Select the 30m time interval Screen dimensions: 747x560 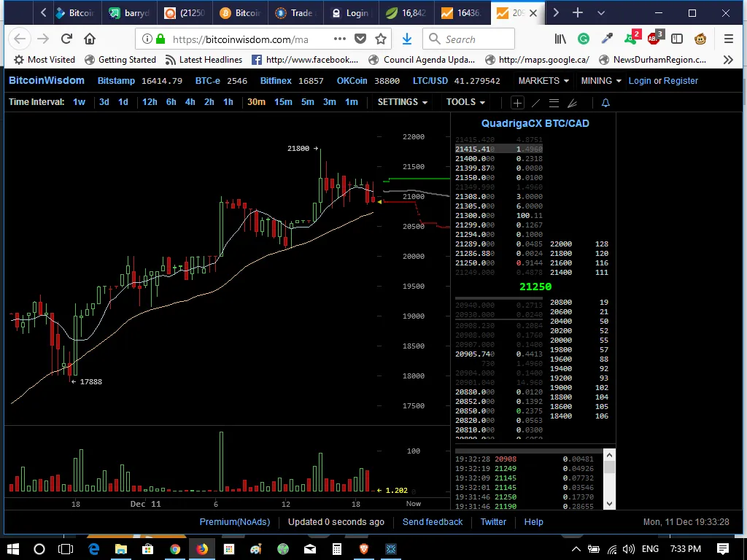[256, 102]
